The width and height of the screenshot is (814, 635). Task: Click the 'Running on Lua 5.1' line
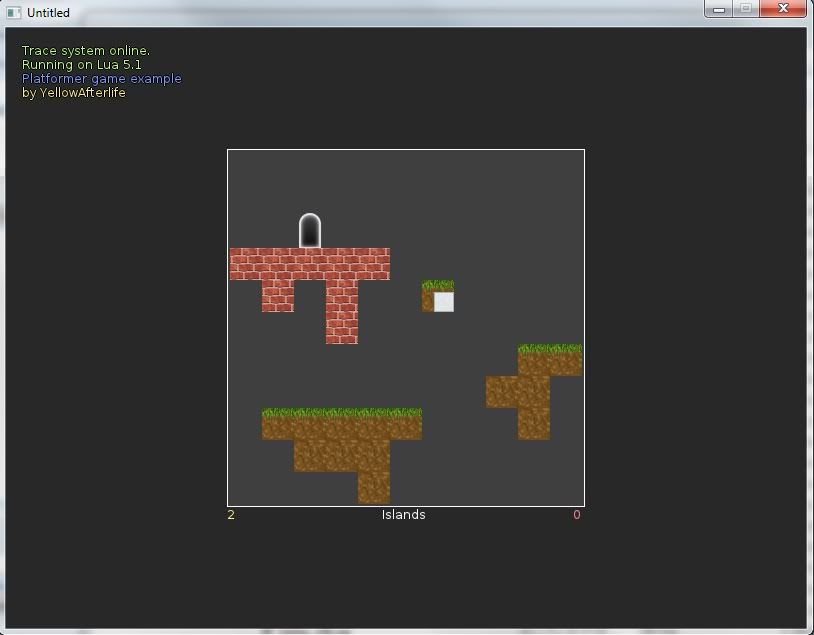pos(82,64)
